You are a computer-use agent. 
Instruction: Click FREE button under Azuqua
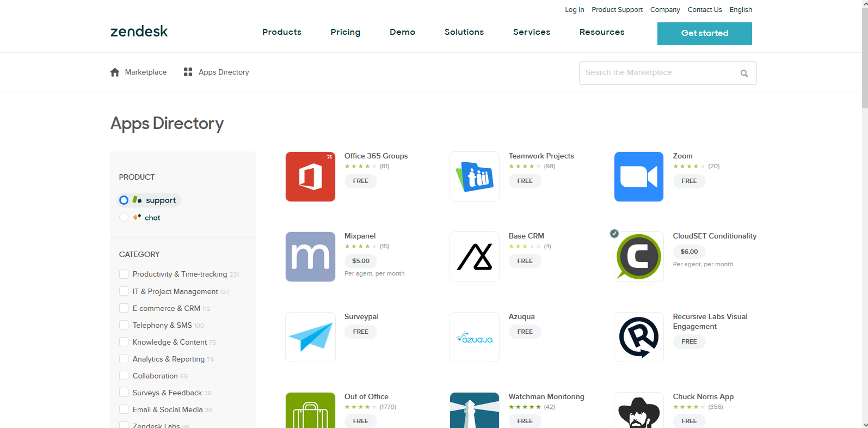pos(525,332)
